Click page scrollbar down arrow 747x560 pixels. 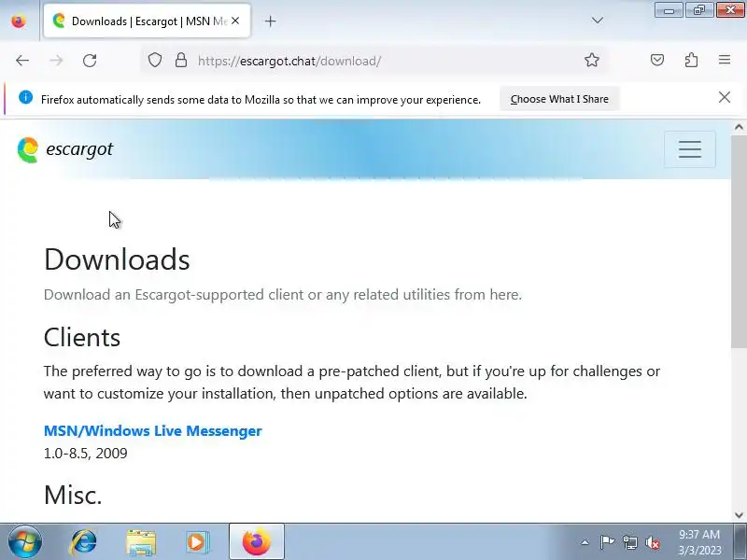tap(739, 515)
